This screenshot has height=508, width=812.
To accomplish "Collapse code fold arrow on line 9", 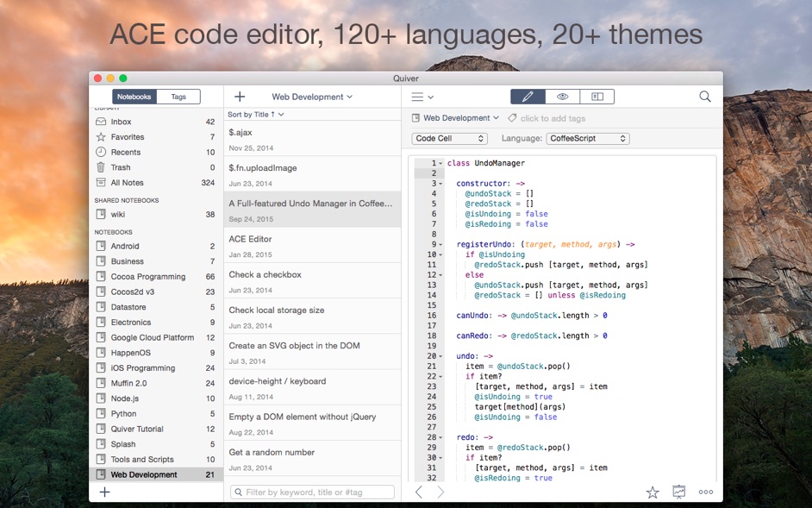I will coord(440,244).
